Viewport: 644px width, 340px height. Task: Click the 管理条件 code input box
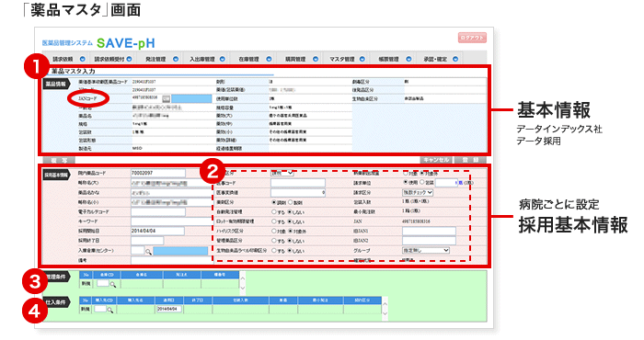coord(103,283)
